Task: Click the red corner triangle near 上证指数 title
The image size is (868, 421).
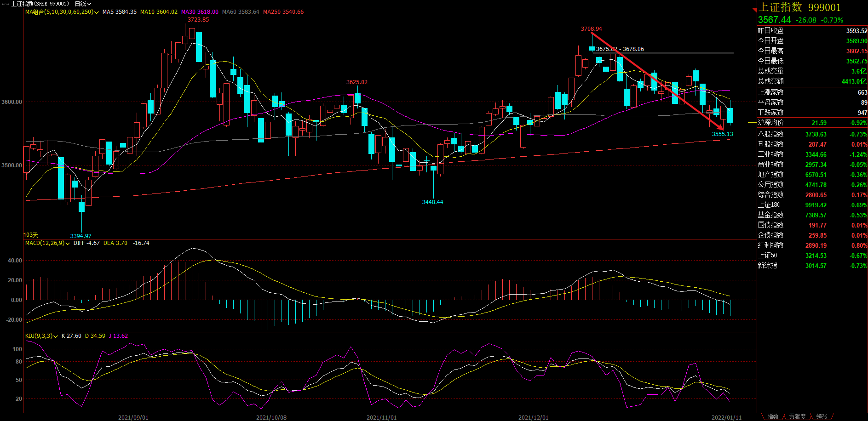Action: click(x=754, y=10)
